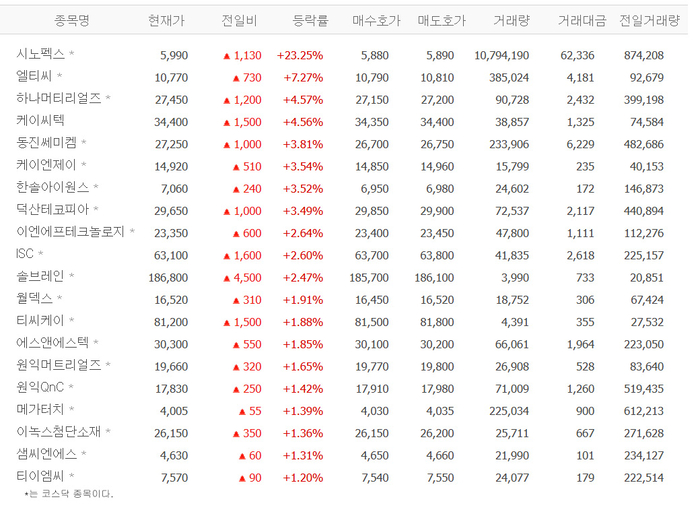The width and height of the screenshot is (700, 516).
Task: Click the trading volume 385,024
Action: click(509, 78)
